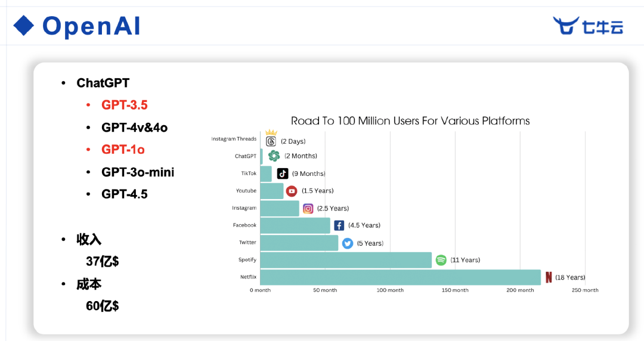Click the Youtube bar in the chart
The height and width of the screenshot is (341, 644).
click(x=272, y=191)
